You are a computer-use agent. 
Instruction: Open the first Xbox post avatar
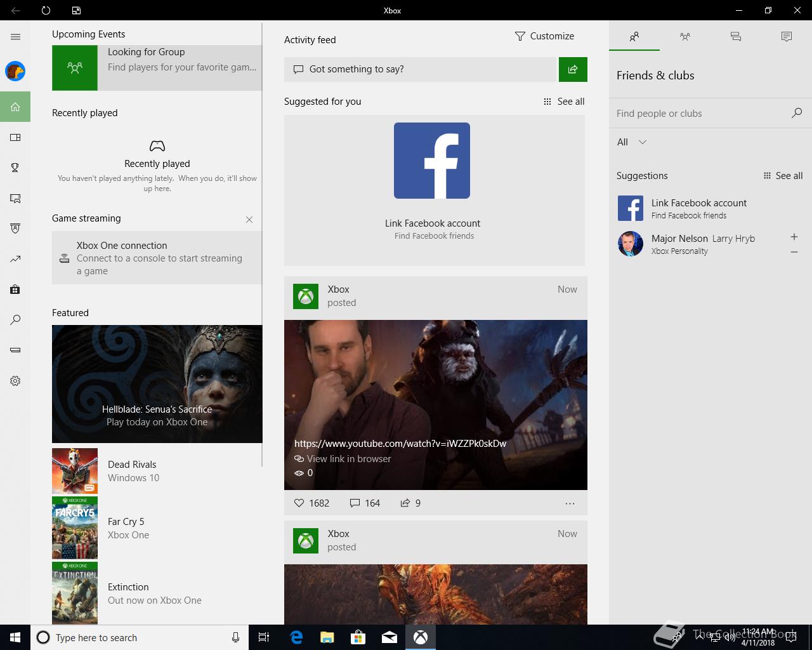(306, 296)
